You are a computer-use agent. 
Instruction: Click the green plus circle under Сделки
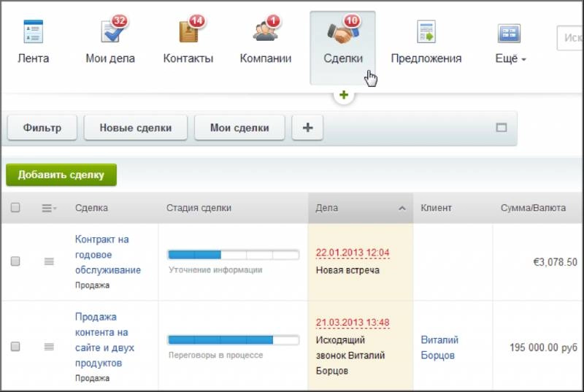(344, 96)
